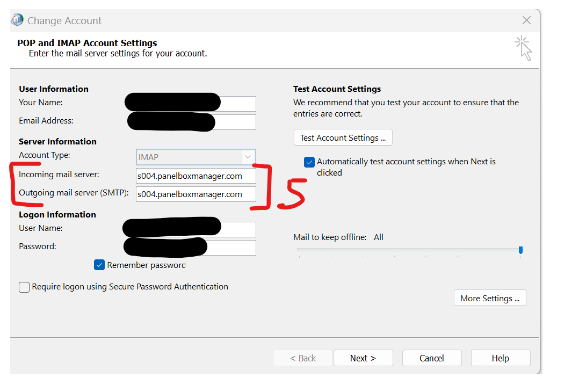Click the Next button
This screenshot has width=579, height=392.
pos(363,358)
